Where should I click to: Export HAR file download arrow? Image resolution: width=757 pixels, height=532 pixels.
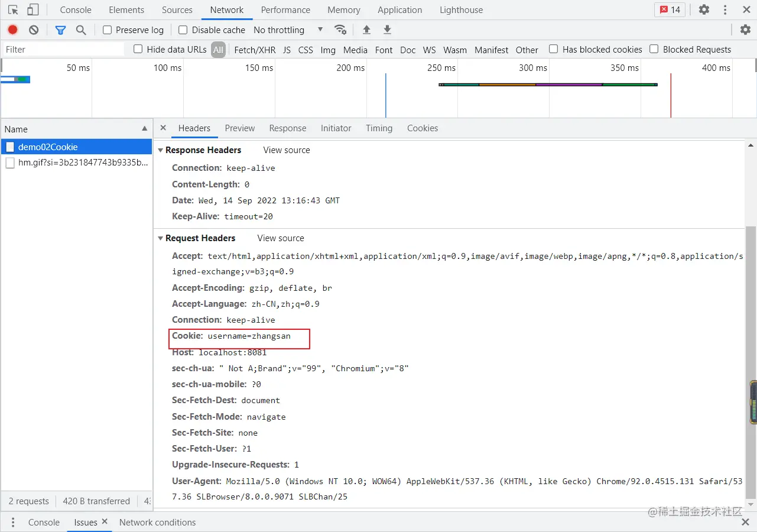(387, 30)
